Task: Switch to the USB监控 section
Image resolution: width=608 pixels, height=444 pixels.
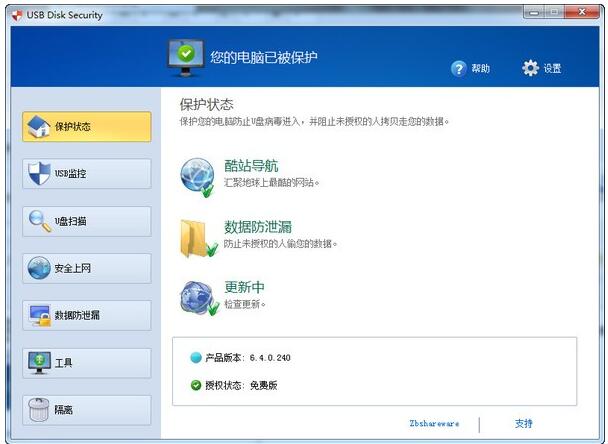Action: click(x=87, y=173)
